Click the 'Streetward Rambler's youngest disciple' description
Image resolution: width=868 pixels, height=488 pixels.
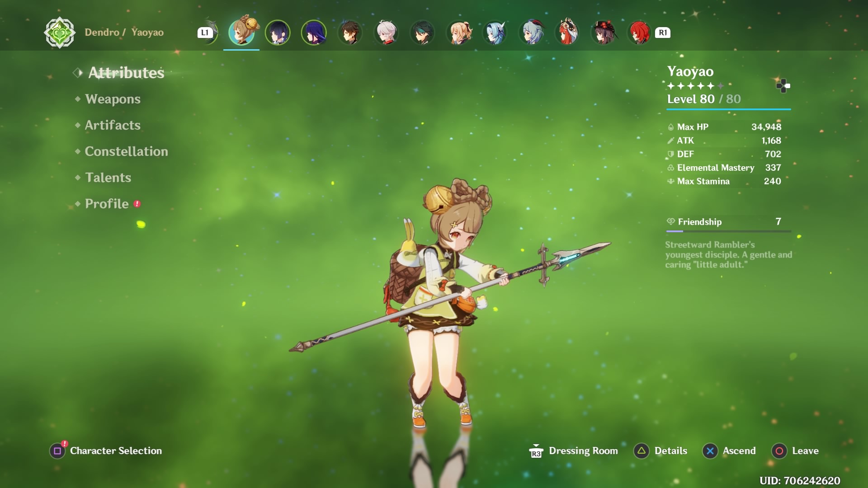point(728,255)
